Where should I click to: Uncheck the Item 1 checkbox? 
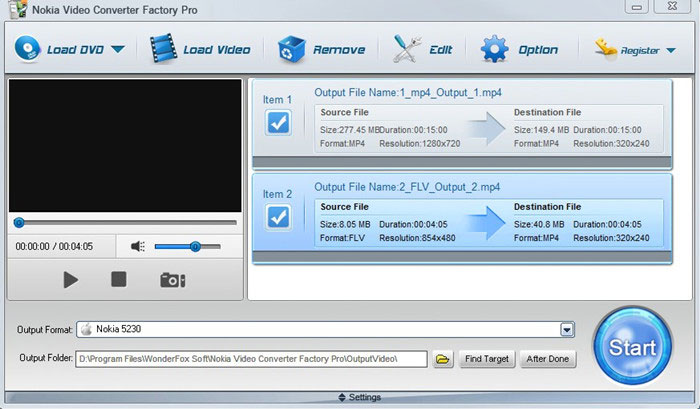(278, 123)
